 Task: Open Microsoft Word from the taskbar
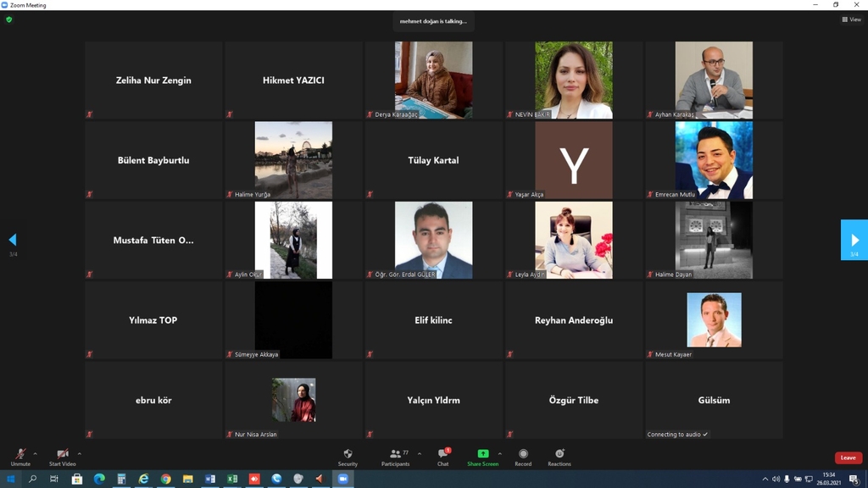pos(210,479)
